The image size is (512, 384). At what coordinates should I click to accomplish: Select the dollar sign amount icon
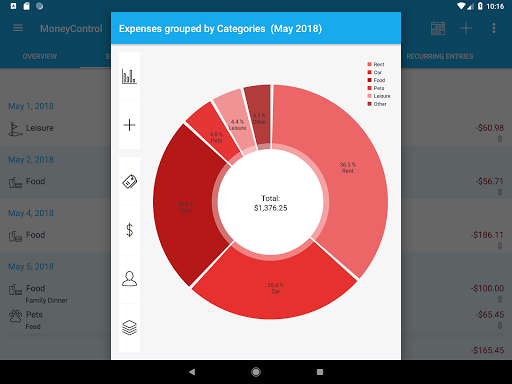pos(129,230)
